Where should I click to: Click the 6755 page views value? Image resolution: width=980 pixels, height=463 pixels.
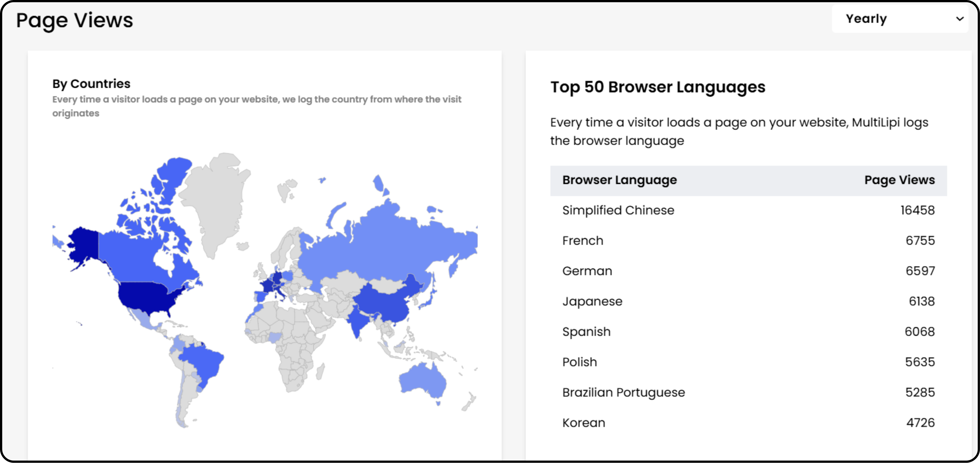point(920,241)
